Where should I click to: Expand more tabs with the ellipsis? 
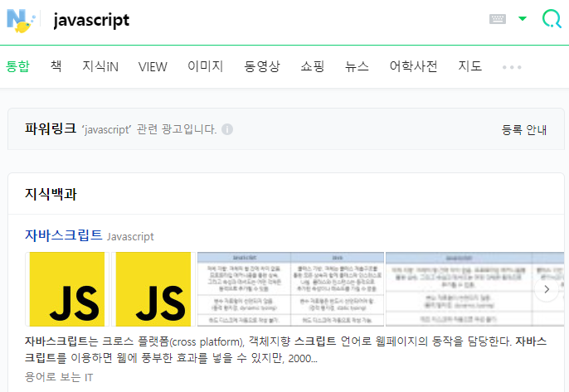[x=512, y=67]
